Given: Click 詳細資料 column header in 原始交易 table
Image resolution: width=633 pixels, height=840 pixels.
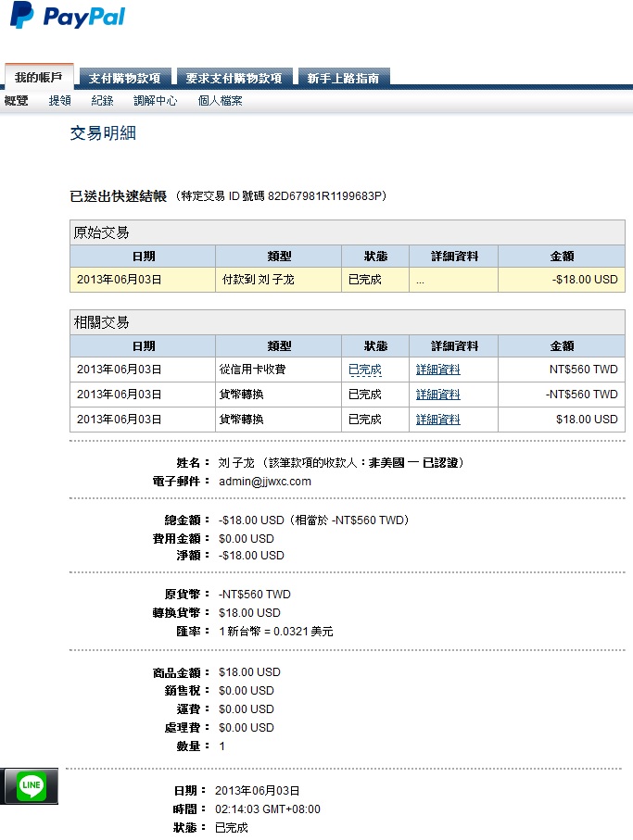Looking at the screenshot, I should [454, 256].
